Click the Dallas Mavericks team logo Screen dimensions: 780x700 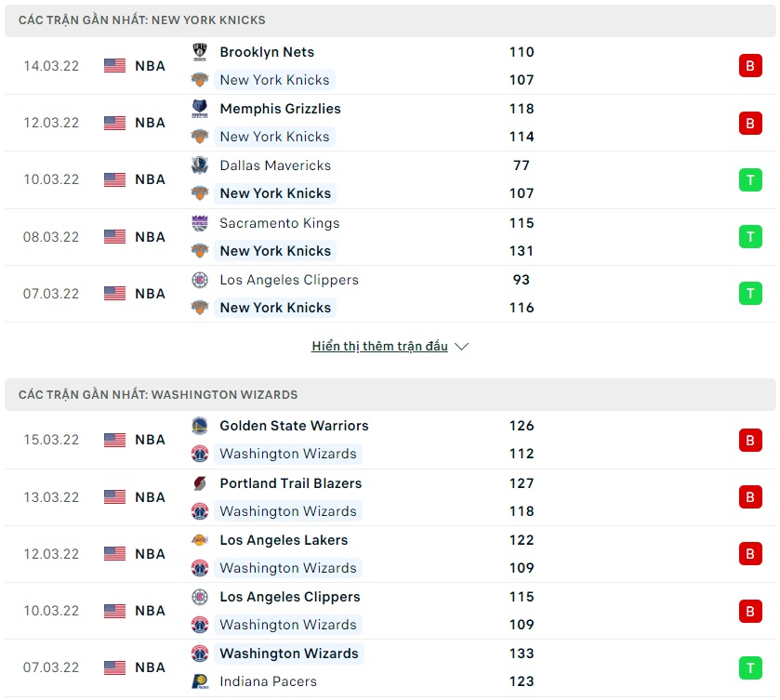(200, 165)
